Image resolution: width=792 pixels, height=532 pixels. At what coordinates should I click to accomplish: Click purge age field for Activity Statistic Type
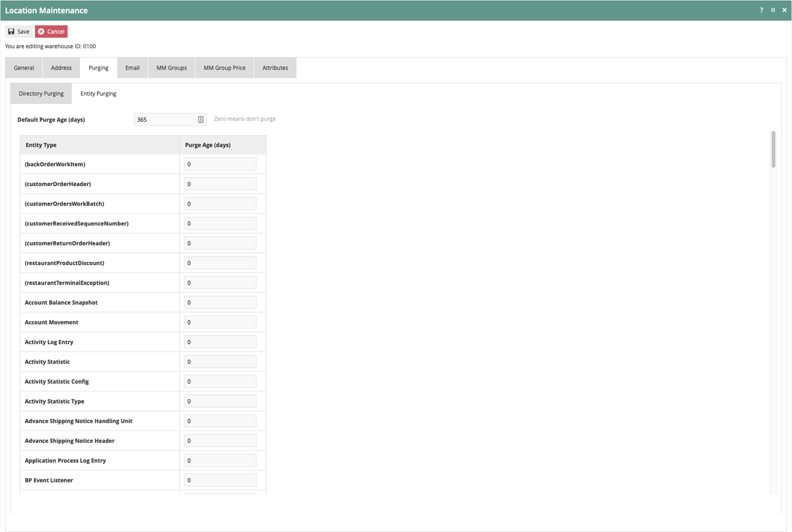(220, 401)
